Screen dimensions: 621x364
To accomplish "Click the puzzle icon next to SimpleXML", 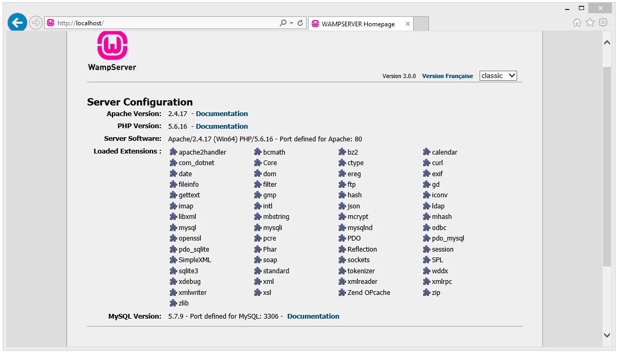I will click(x=173, y=260).
